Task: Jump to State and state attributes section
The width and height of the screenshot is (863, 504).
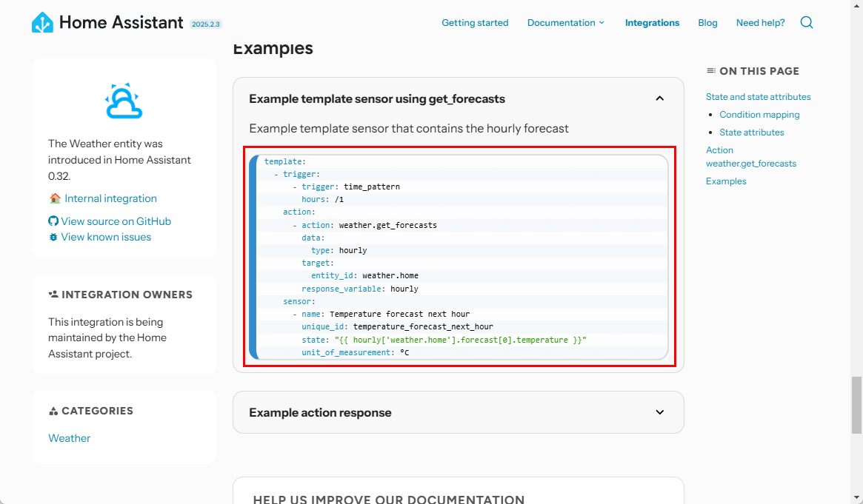Action: (759, 97)
